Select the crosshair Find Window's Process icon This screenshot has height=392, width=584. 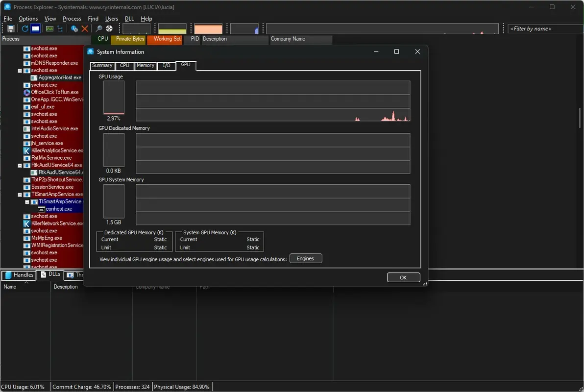[109, 29]
